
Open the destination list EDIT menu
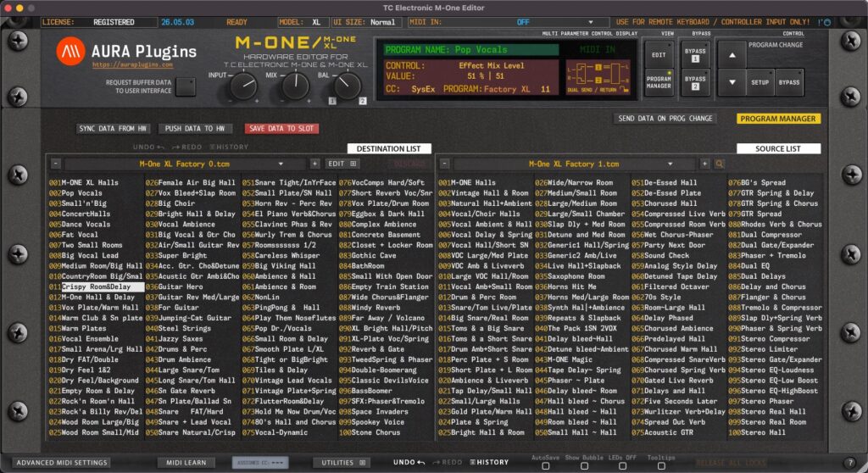[x=342, y=164]
